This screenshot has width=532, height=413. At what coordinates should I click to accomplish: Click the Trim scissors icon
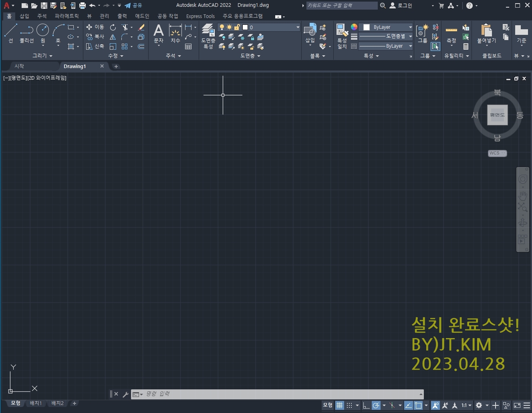[x=125, y=27]
